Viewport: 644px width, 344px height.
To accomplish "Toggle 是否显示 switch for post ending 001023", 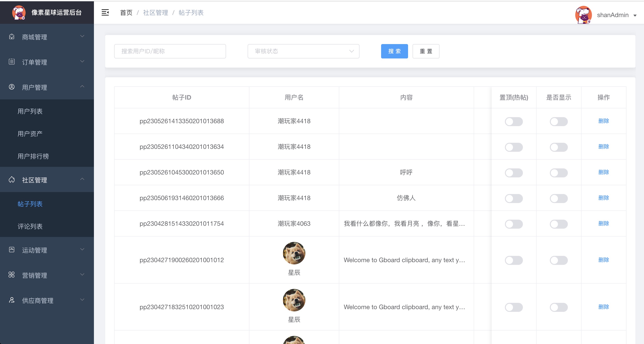I will coord(558,308).
